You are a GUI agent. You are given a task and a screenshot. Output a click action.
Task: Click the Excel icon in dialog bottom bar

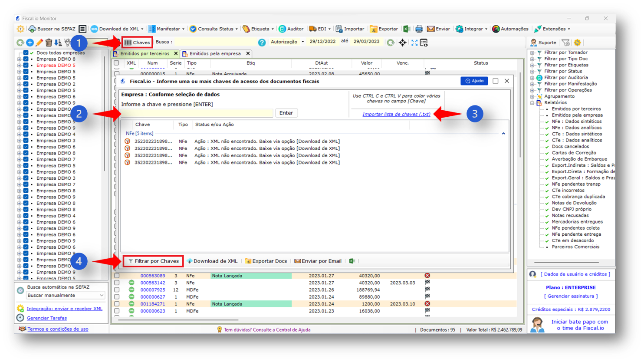tap(352, 261)
